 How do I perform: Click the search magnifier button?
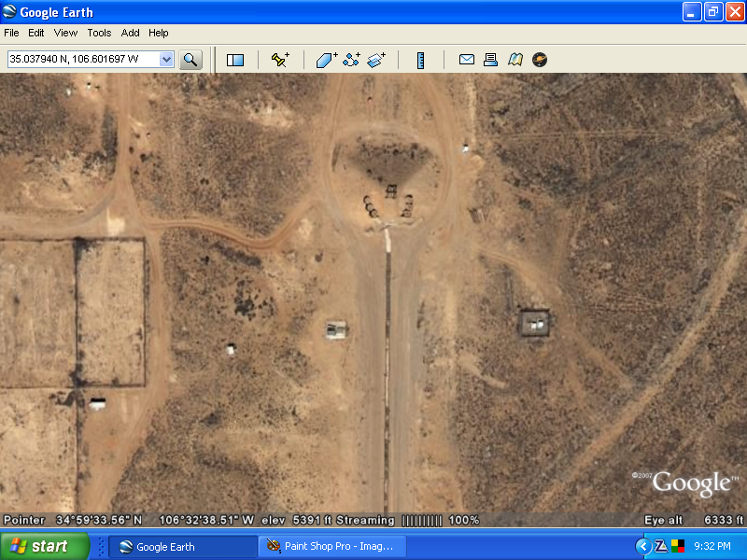click(190, 60)
